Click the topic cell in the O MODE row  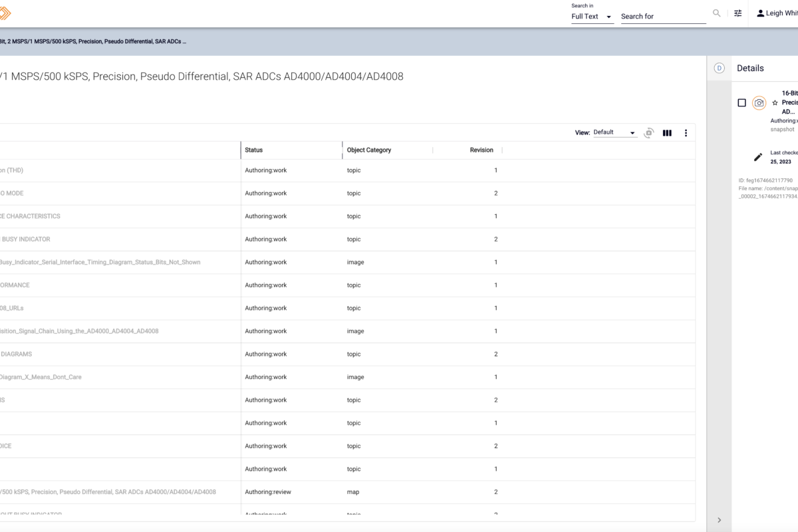[x=354, y=194]
